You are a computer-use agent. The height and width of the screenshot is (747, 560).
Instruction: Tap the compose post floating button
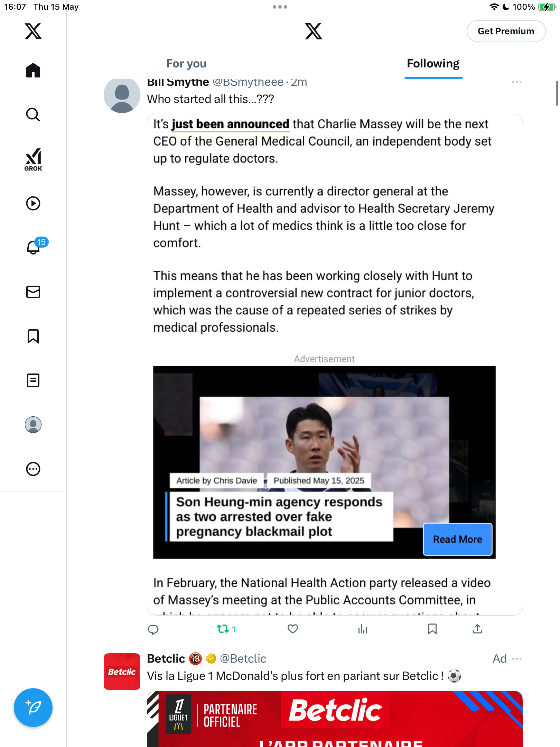pos(33,708)
